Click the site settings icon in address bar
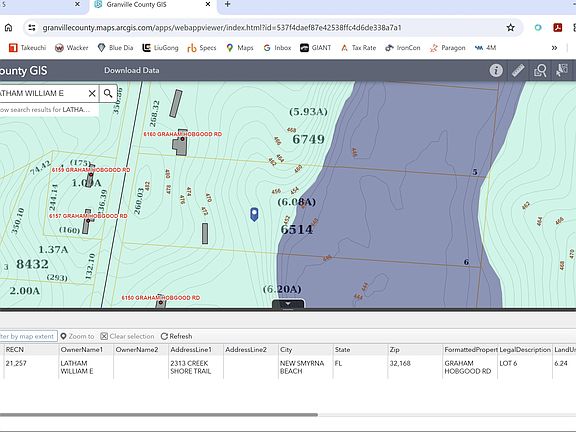576x432 pixels. tap(32, 28)
